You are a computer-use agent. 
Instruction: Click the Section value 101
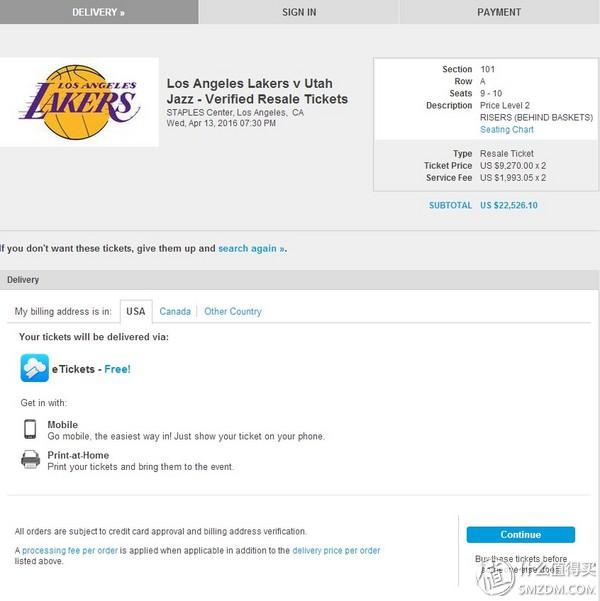pos(488,69)
